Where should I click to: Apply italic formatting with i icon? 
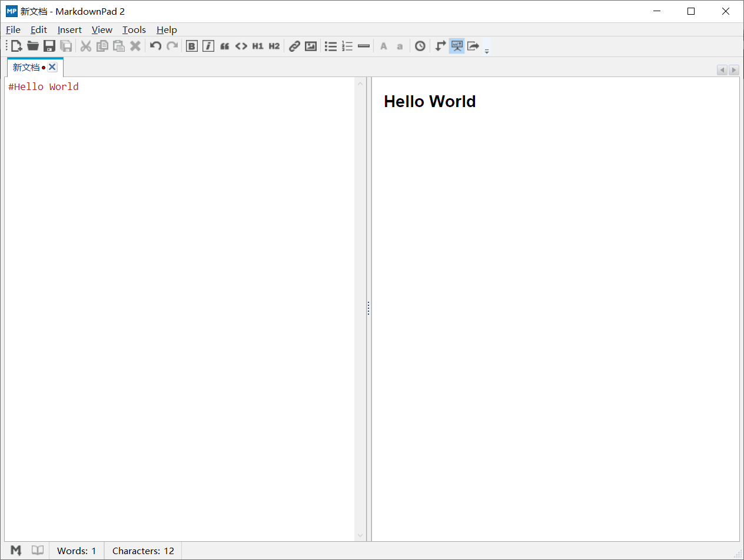click(x=208, y=46)
